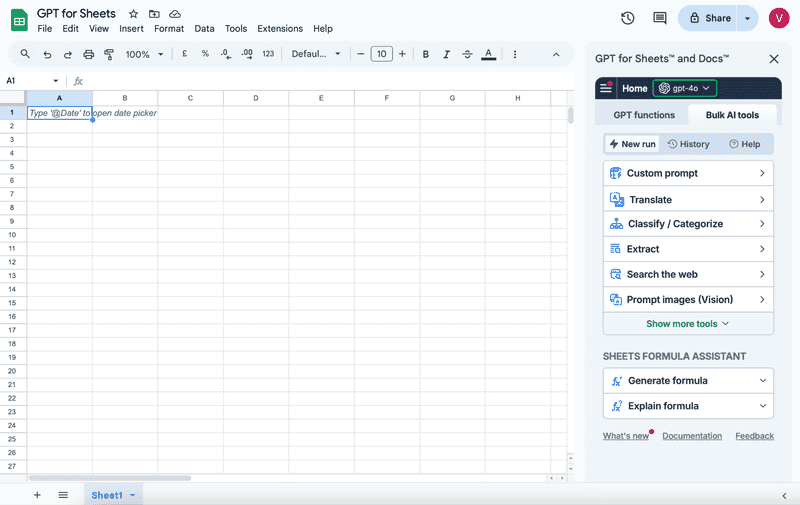Collapse the toolbar header with caret
Image resolution: width=800 pixels, height=505 pixels.
click(x=556, y=55)
